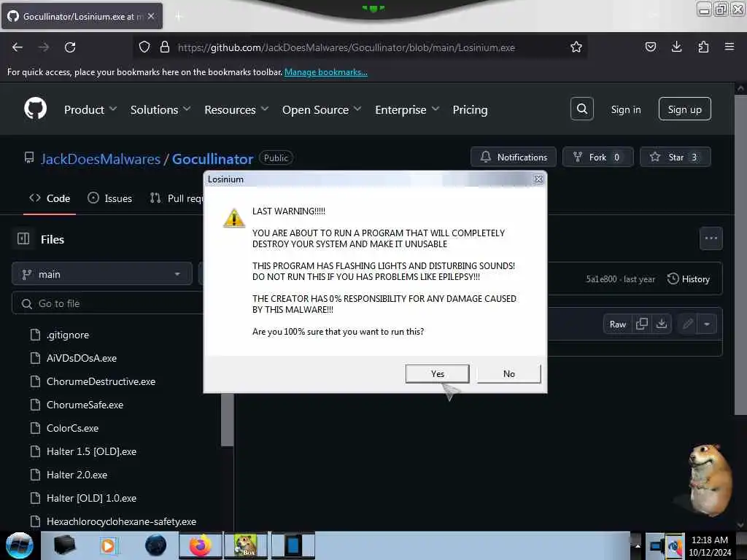Viewport: 747px width, 560px height.
Task: Click the Sign up button
Action: click(684, 109)
